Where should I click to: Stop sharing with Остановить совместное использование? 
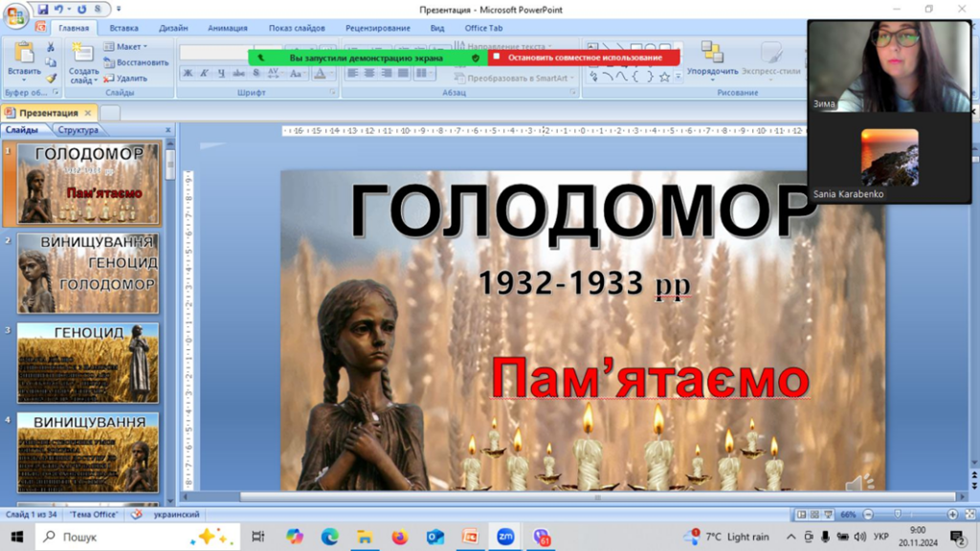point(584,57)
